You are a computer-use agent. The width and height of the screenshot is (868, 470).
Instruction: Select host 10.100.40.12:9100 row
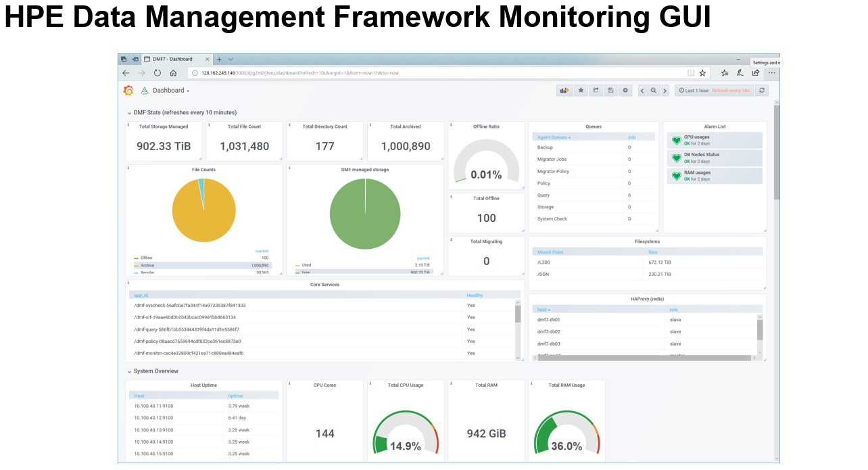203,418
